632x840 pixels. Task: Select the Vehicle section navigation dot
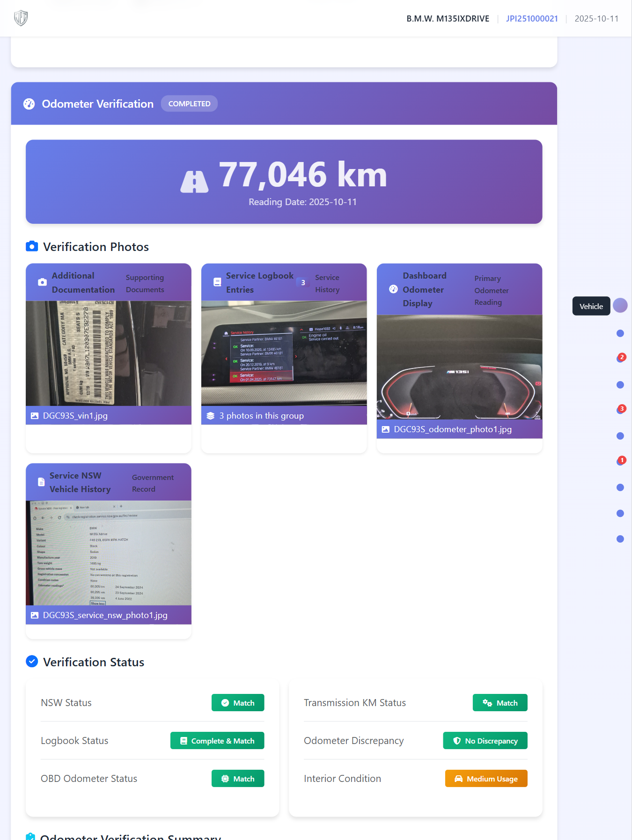coord(620,306)
